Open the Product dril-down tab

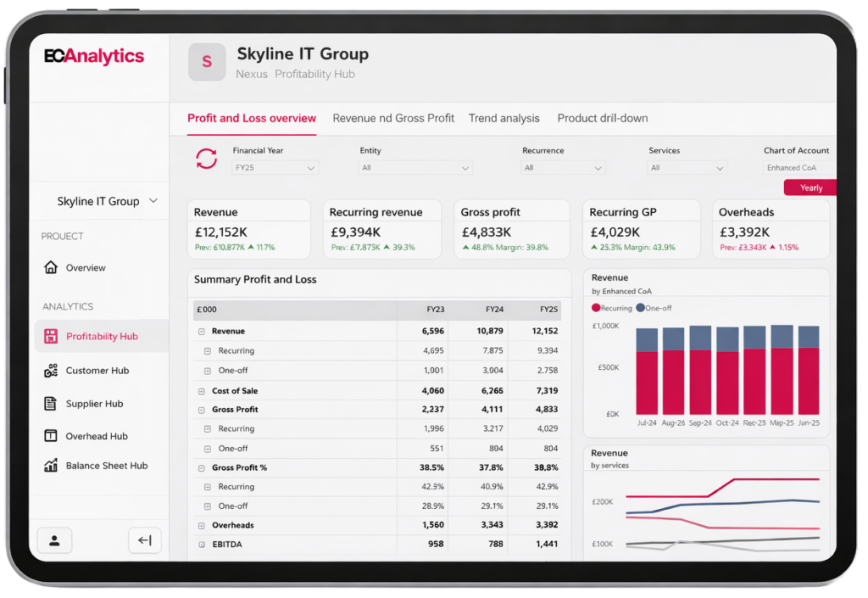click(602, 119)
